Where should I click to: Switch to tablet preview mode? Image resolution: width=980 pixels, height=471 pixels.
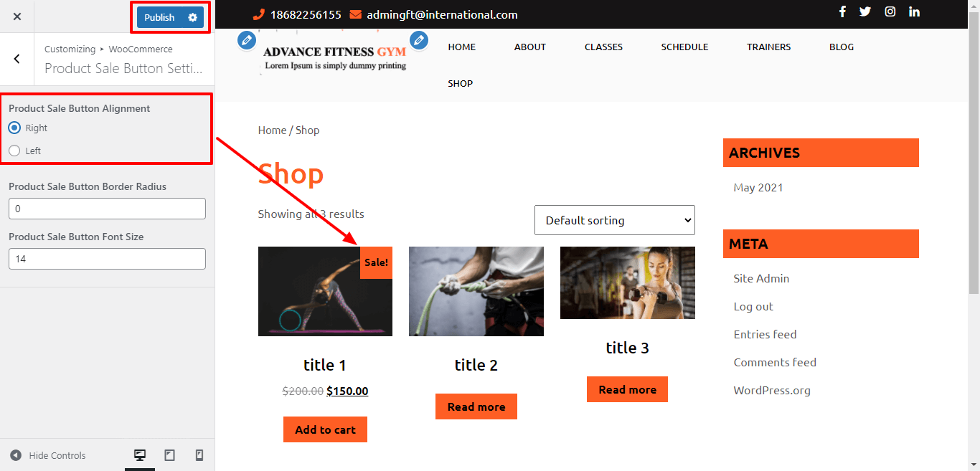(170, 455)
